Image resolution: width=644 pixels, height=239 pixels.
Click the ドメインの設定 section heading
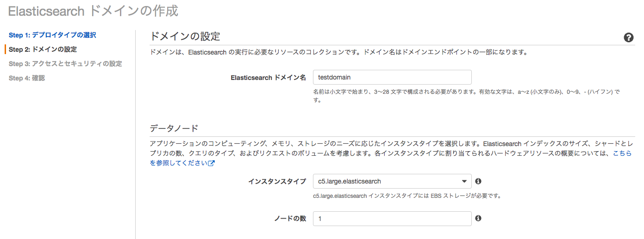point(185,37)
